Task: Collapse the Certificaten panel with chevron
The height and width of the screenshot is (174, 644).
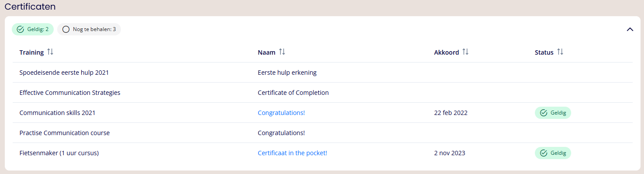Action: click(630, 29)
